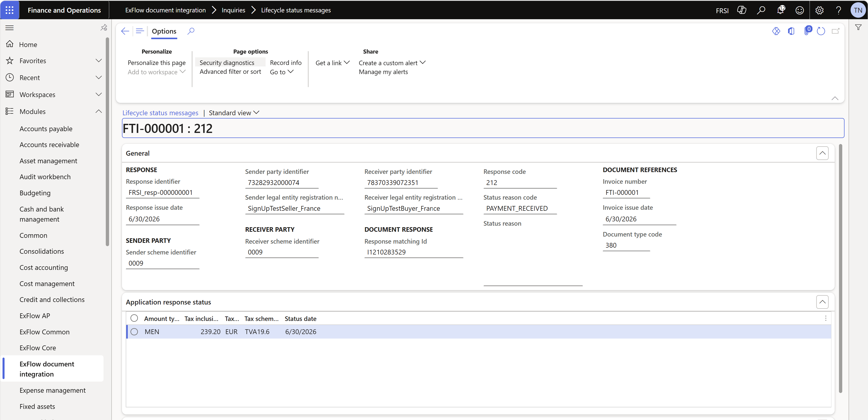The width and height of the screenshot is (868, 420).
Task: Click FRSI company selector
Action: click(x=722, y=10)
